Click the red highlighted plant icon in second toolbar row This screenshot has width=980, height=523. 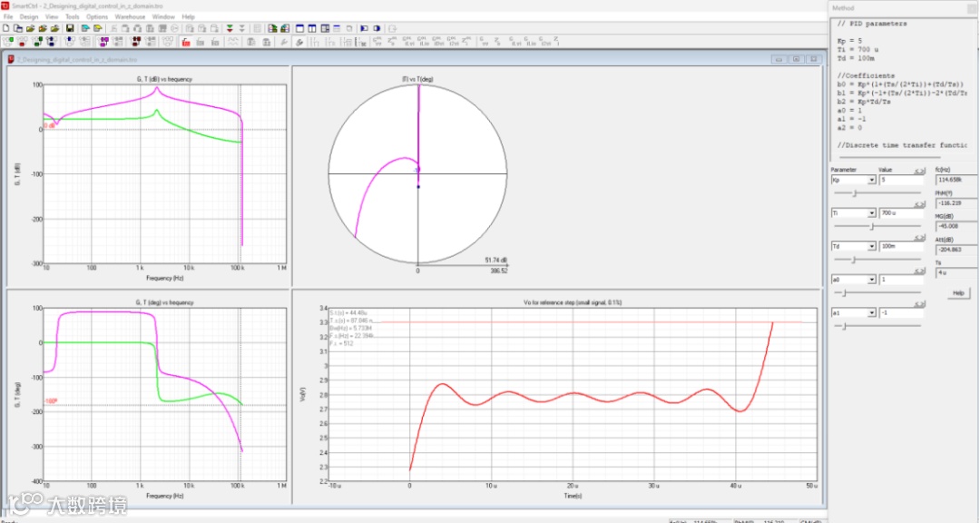click(x=186, y=41)
